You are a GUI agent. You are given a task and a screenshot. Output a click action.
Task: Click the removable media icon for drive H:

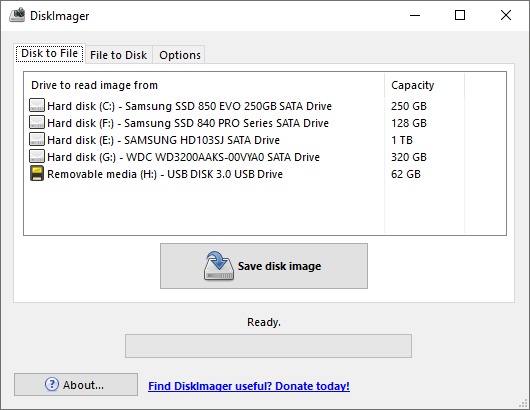(x=37, y=173)
